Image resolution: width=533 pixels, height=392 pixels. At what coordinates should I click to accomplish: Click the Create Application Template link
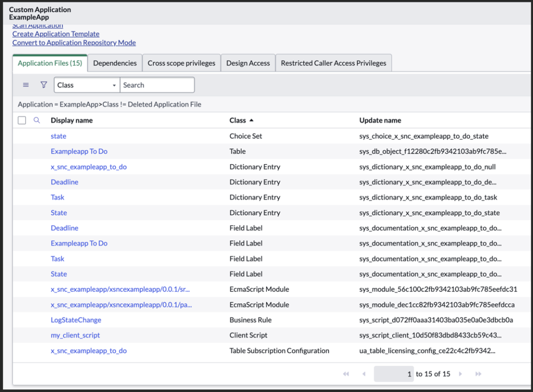[56, 34]
